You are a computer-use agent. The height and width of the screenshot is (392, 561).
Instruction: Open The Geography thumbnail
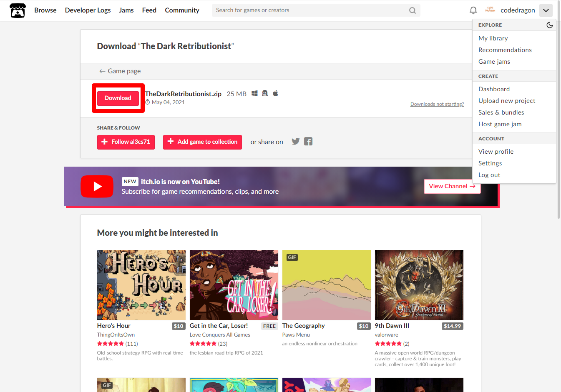(x=327, y=285)
